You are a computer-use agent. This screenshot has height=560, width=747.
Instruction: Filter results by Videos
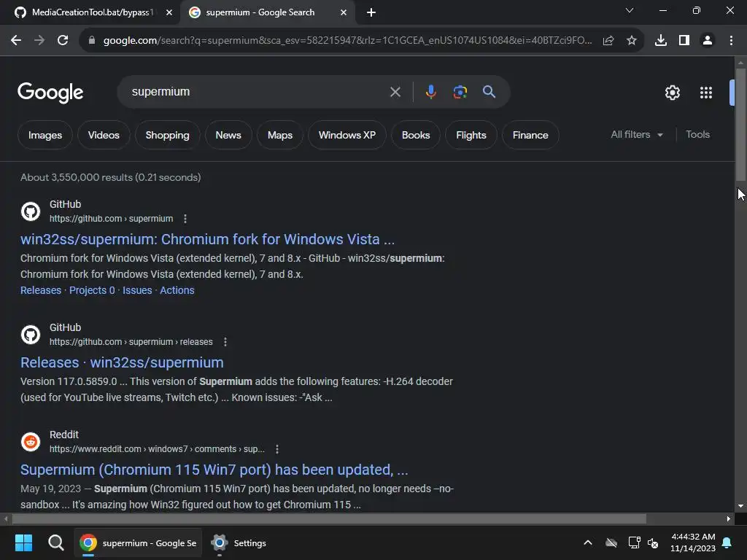[x=104, y=135]
